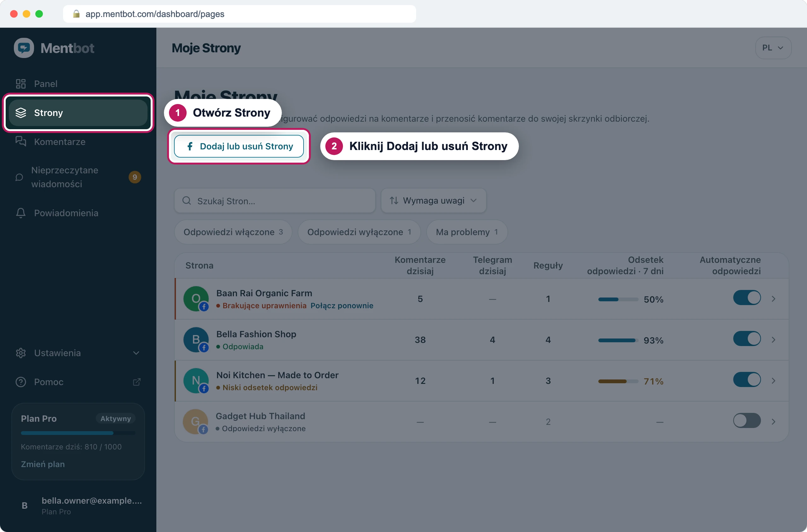Open the Panel dashboard grid icon
Image resolution: width=807 pixels, height=532 pixels.
pyautogui.click(x=21, y=84)
